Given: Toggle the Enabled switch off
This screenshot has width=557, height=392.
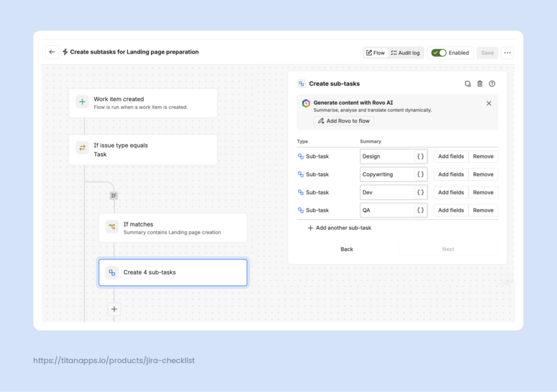Looking at the screenshot, I should (439, 53).
